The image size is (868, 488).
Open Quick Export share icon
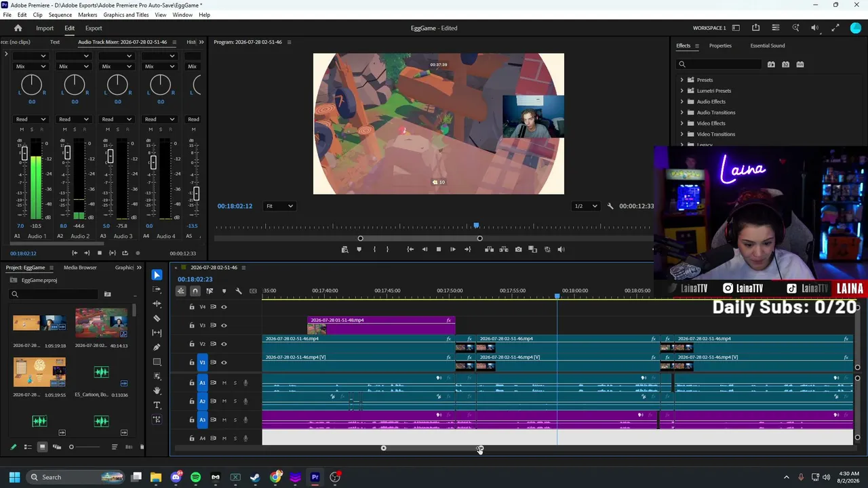tap(755, 28)
